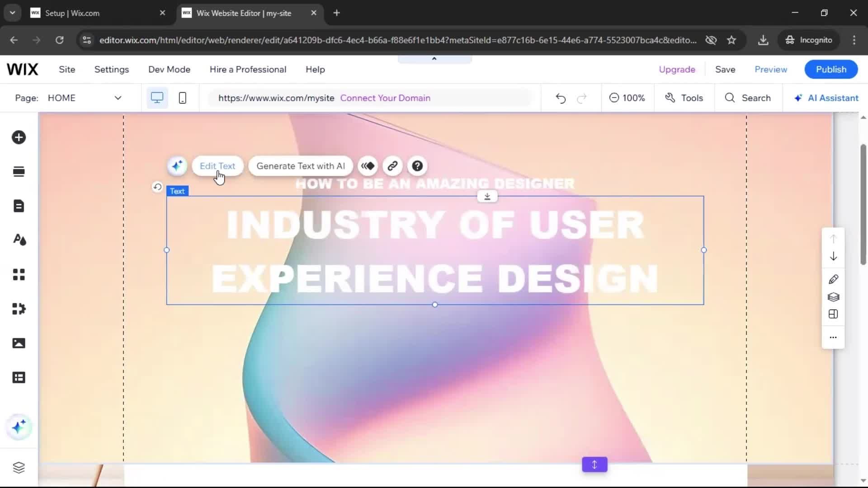Open text Animation icon
Viewport: 868px width, 488px height.
tap(368, 166)
